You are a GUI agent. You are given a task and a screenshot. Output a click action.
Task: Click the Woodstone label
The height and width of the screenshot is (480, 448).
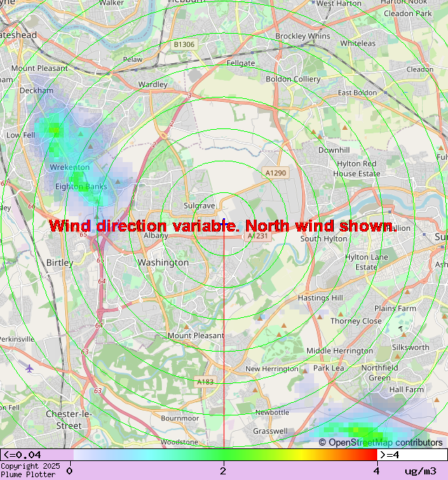tap(179, 442)
